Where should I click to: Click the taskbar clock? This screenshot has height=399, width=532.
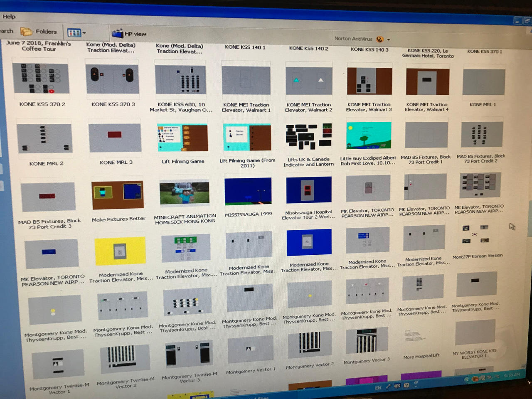click(512, 375)
